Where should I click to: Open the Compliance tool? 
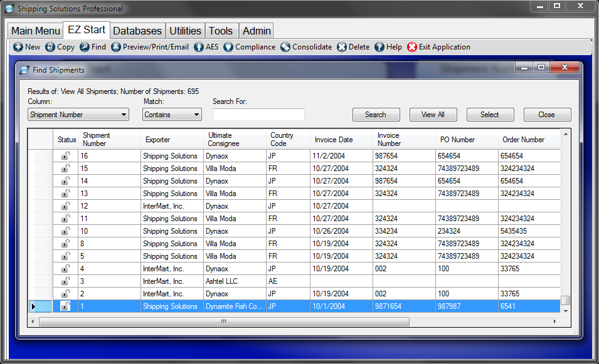point(228,47)
